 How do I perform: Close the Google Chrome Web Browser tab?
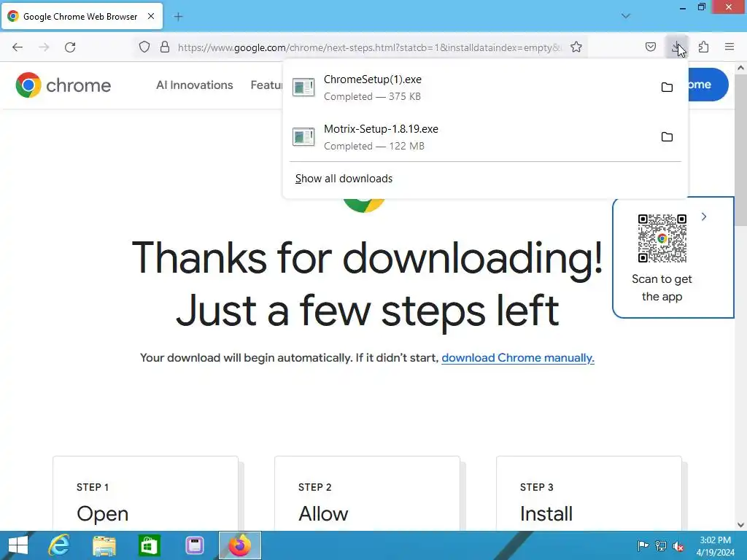click(x=151, y=16)
